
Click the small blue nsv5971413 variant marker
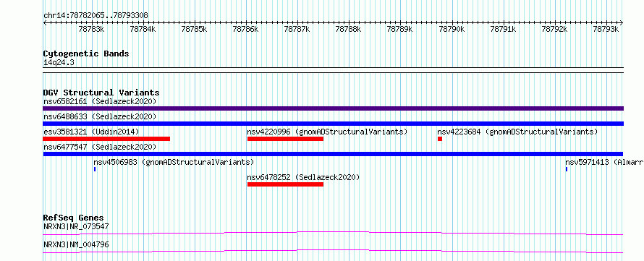(x=567, y=169)
